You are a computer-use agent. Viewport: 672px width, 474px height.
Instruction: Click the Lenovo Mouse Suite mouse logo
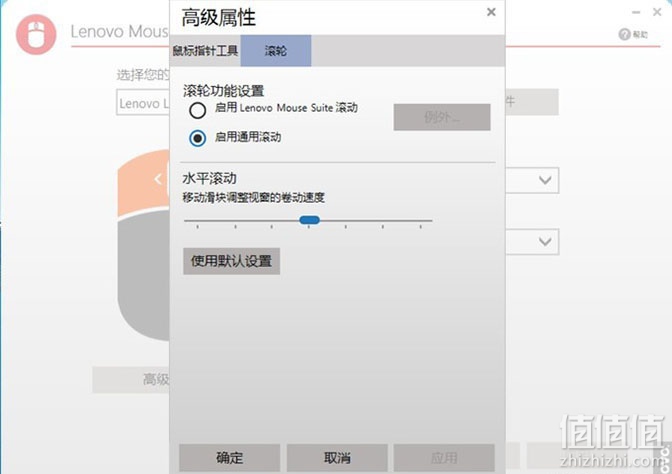[x=36, y=34]
